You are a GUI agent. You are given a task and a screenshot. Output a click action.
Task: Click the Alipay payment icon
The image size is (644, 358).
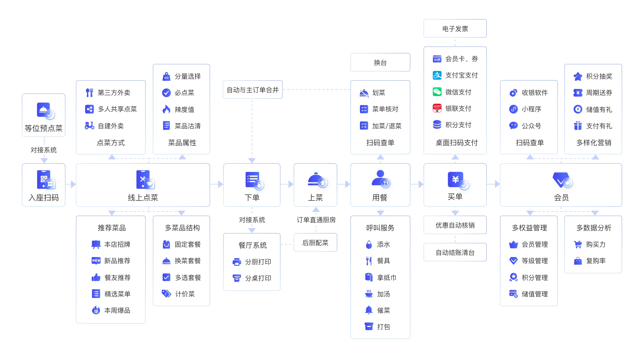[x=437, y=75]
